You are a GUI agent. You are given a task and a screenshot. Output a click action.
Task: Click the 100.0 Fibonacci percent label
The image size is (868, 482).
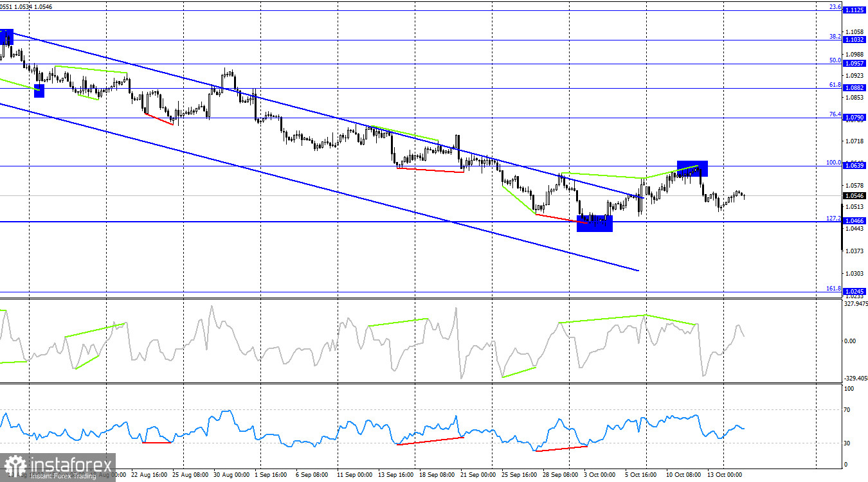tap(833, 163)
